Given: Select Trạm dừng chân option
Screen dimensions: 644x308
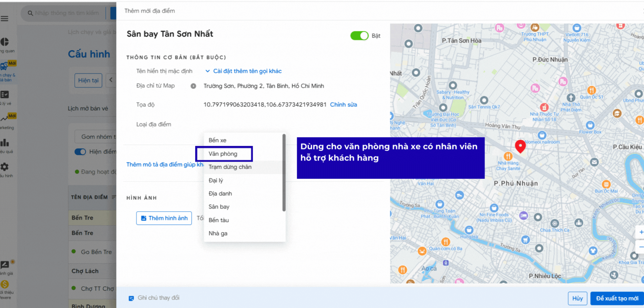Looking at the screenshot, I should point(230,167).
